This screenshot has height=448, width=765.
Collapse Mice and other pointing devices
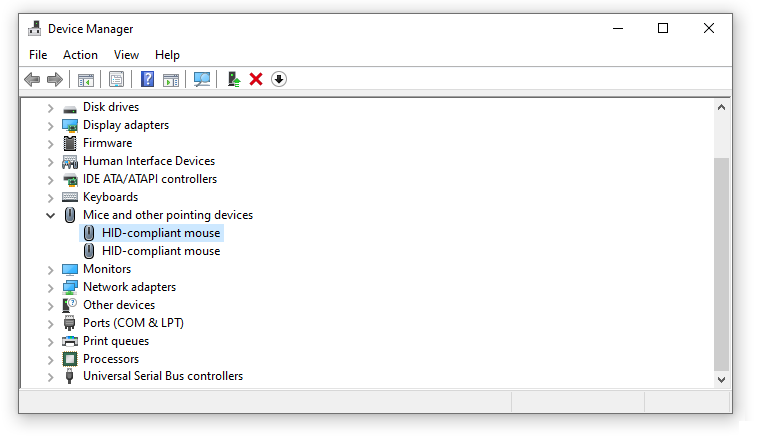50,215
